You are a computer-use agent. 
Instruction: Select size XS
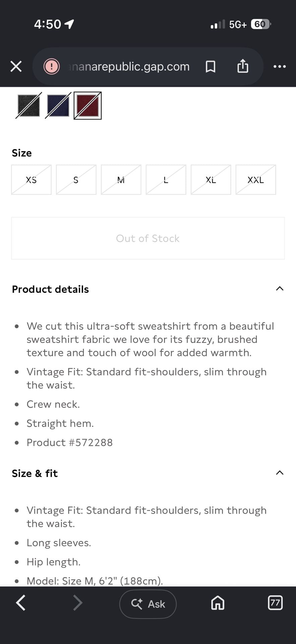[x=31, y=180]
